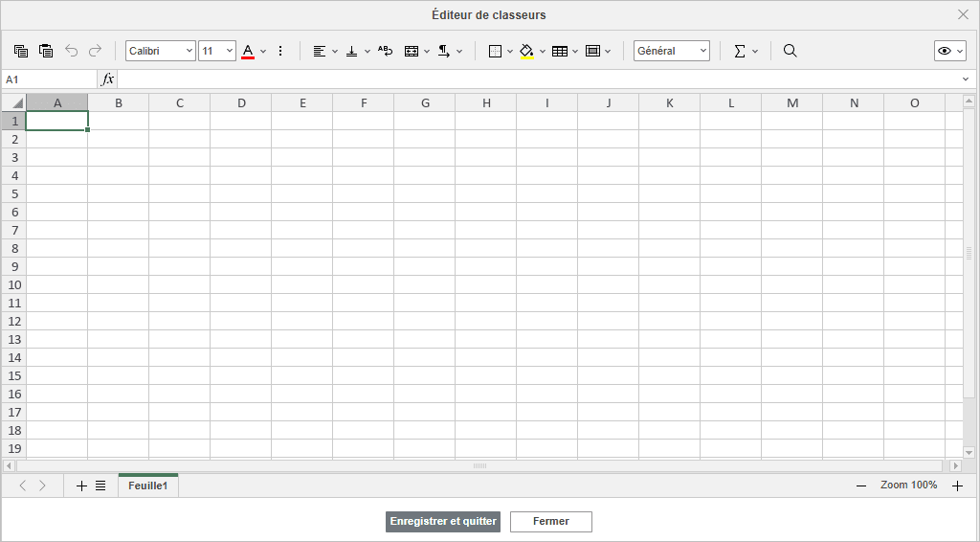The width and height of the screenshot is (980, 542).
Task: Go to previous sheet arrow
Action: (x=23, y=486)
